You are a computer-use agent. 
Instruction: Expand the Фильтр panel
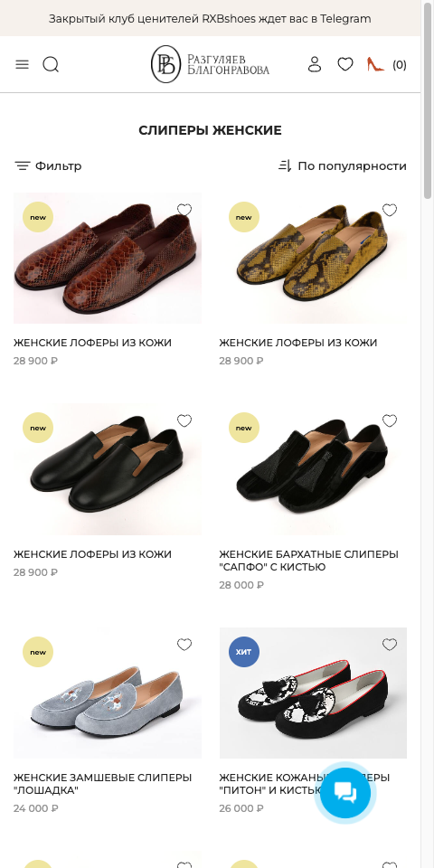[x=48, y=165]
